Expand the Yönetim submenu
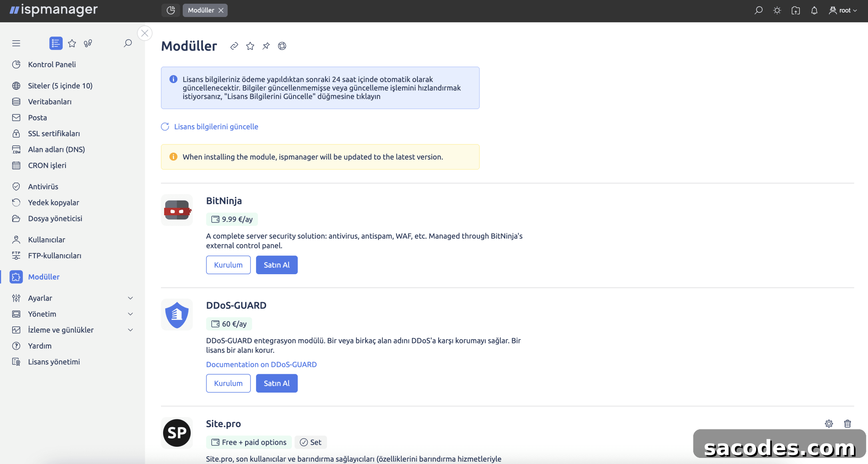The image size is (868, 464). 73,314
